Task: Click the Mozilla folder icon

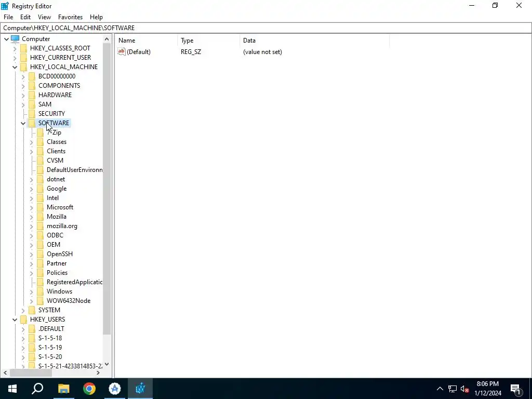Action: tap(41, 217)
